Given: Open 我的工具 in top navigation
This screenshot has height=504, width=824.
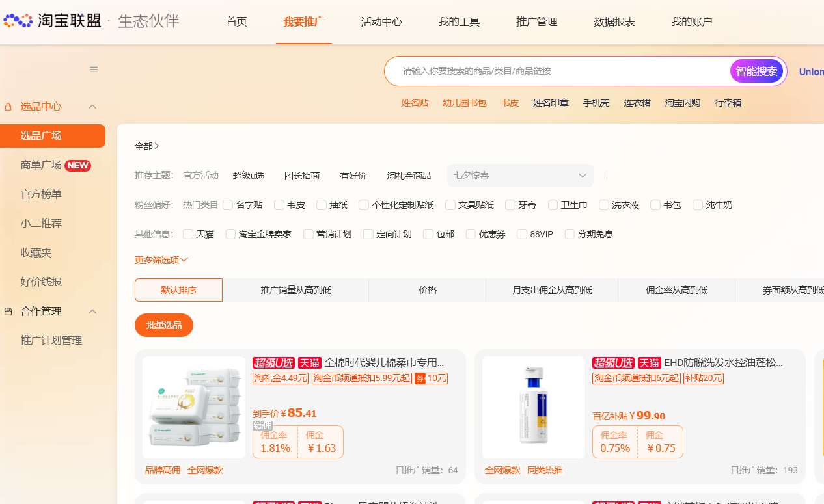Looking at the screenshot, I should point(459,21).
